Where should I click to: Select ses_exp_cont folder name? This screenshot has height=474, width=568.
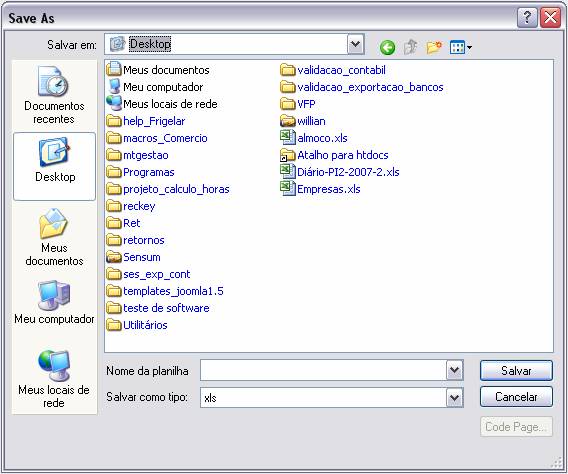156,274
